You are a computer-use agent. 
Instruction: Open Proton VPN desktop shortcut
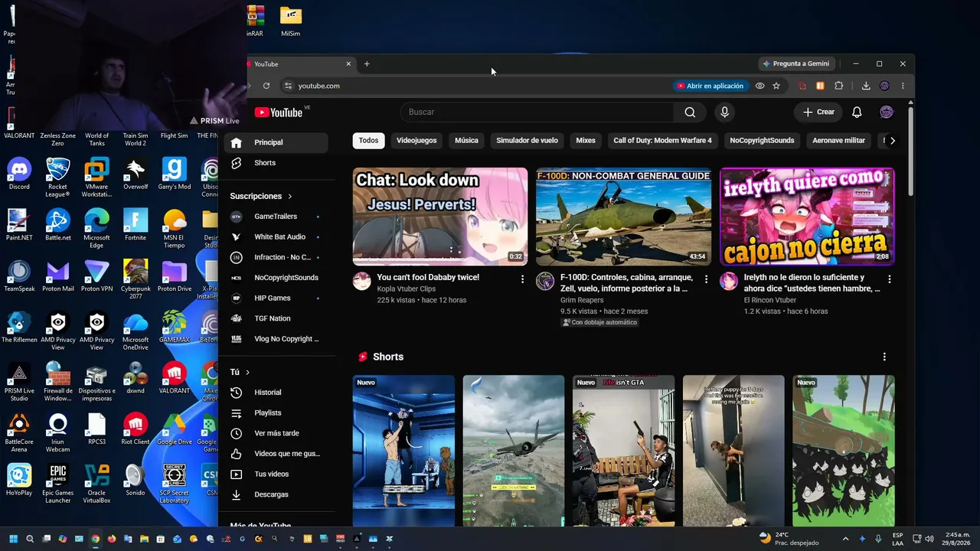point(96,276)
